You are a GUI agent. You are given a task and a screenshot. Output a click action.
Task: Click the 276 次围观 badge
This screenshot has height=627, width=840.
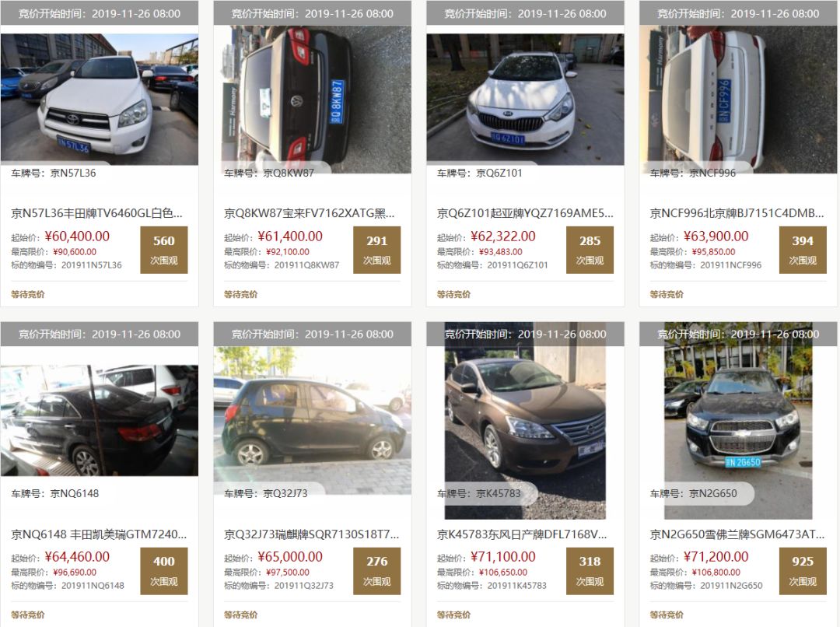(376, 571)
